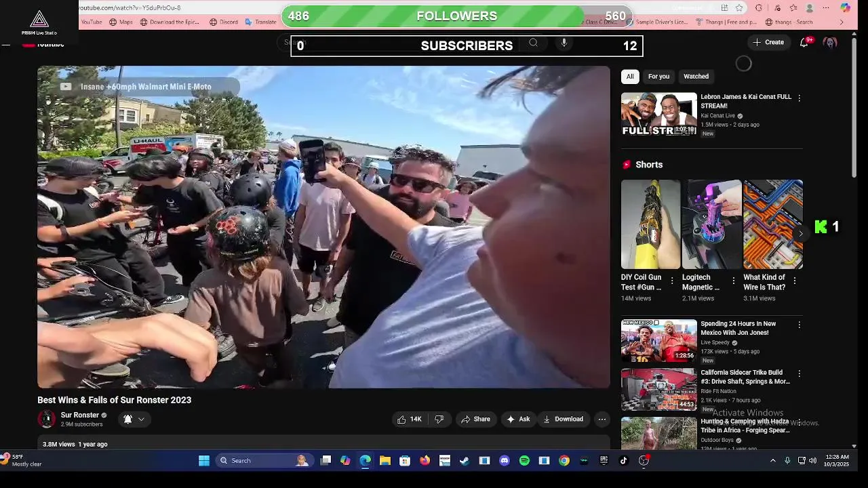Image resolution: width=868 pixels, height=488 pixels.
Task: Open browser Copilot icon
Action: [845, 7]
